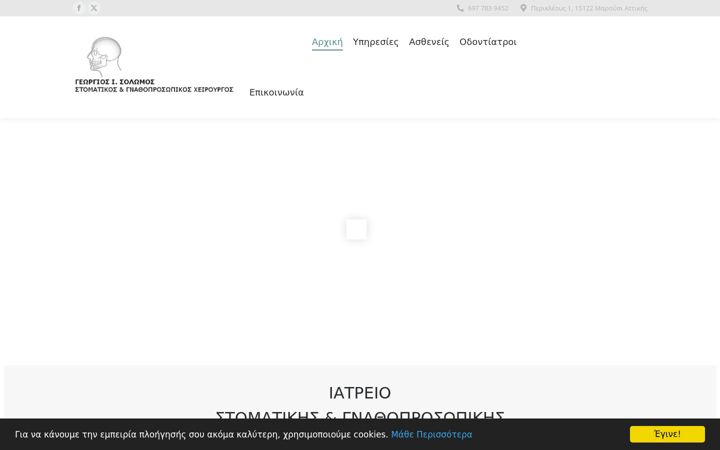
Task: Go to Αρχική menu item
Action: coord(327,42)
